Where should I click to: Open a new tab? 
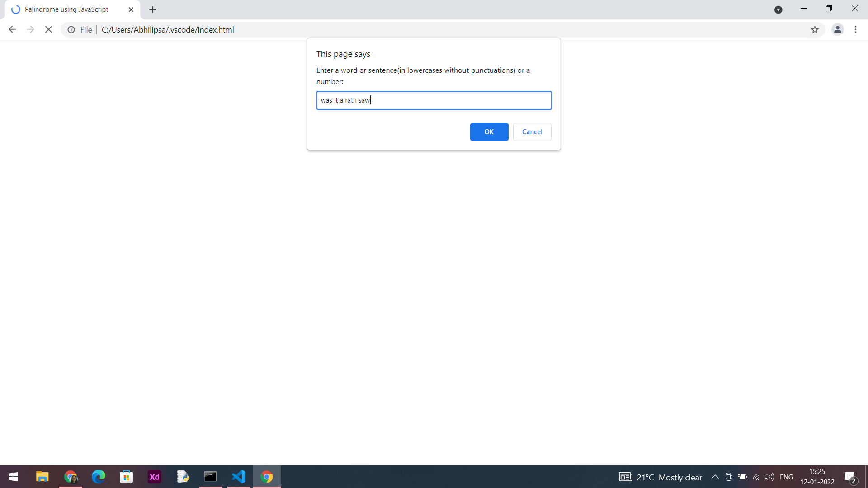pyautogui.click(x=152, y=9)
